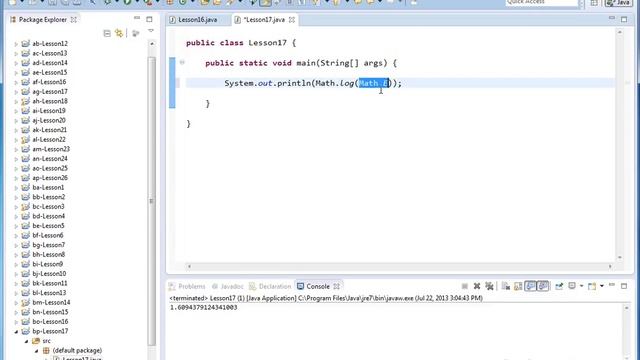Toggle Link with Editor in Package Explorer

click(x=119, y=33)
